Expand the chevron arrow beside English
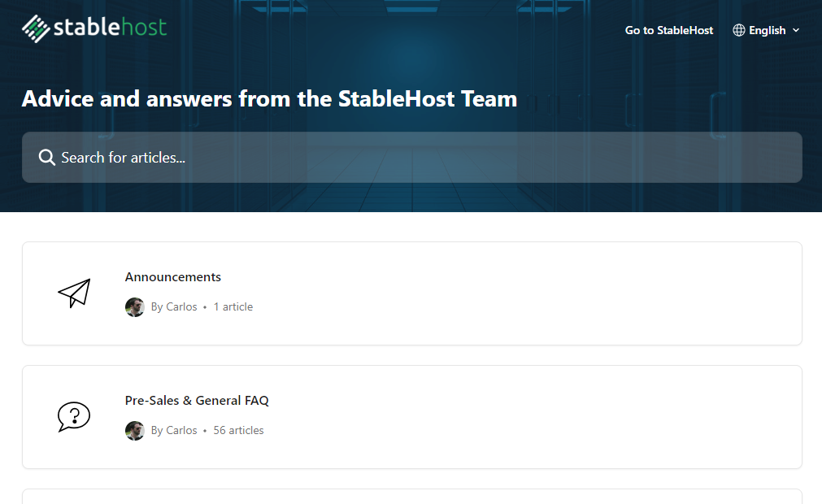This screenshot has width=822, height=504. 796,30
